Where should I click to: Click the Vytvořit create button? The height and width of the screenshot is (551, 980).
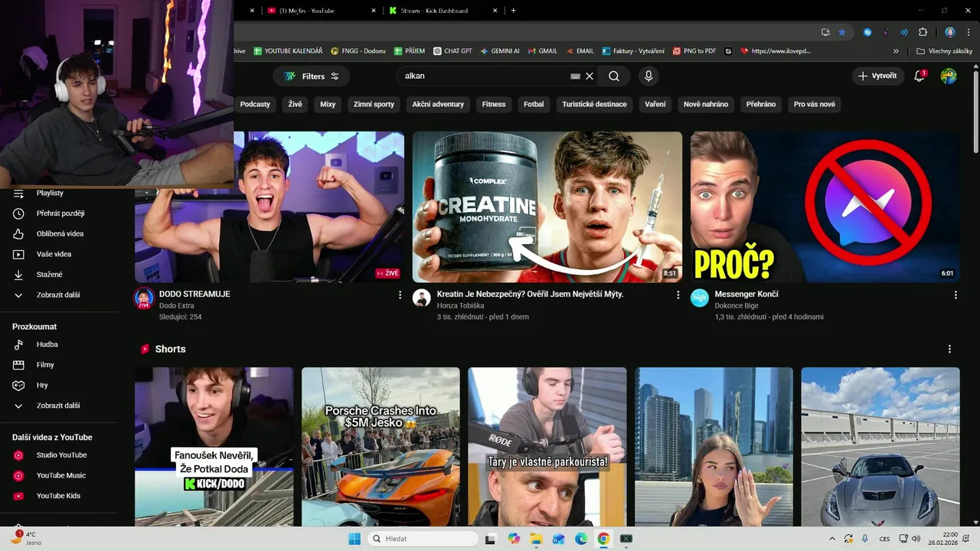877,76
